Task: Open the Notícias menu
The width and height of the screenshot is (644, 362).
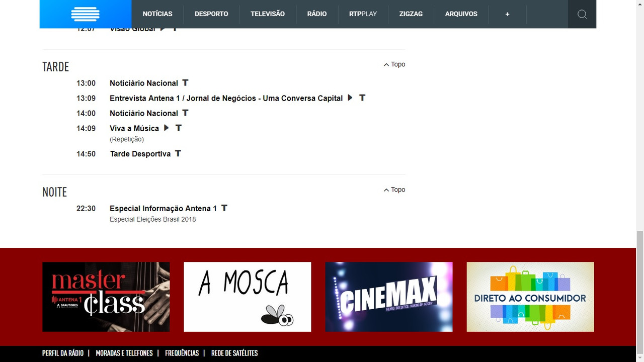Action: click(x=157, y=14)
